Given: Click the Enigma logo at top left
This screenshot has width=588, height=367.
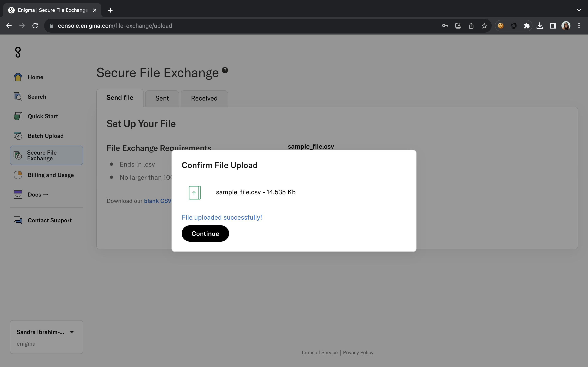Looking at the screenshot, I should point(18,52).
